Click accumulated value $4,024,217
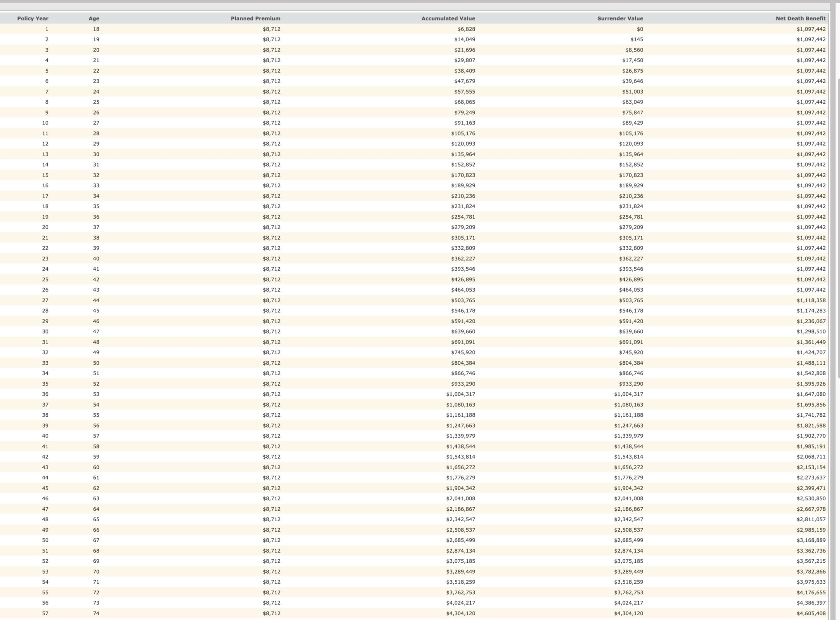840x620 pixels. pyautogui.click(x=461, y=603)
